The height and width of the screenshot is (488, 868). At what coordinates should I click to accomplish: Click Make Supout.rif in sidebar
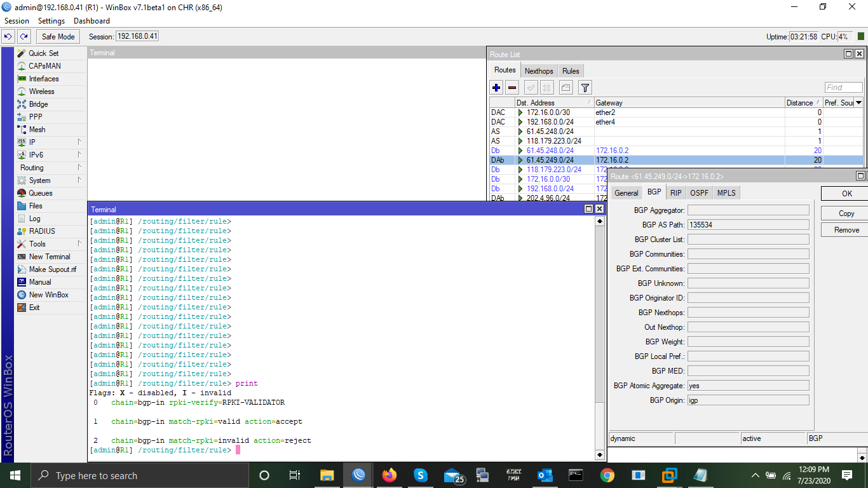(x=52, y=269)
